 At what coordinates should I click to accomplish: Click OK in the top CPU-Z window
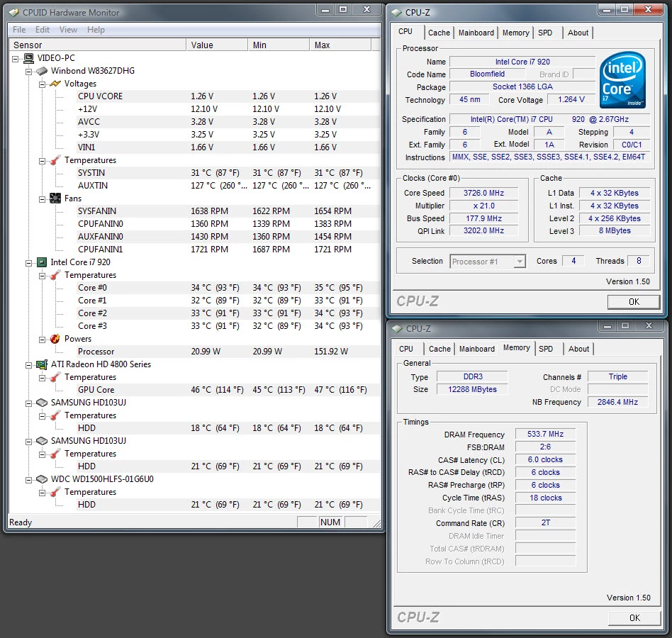coord(634,302)
